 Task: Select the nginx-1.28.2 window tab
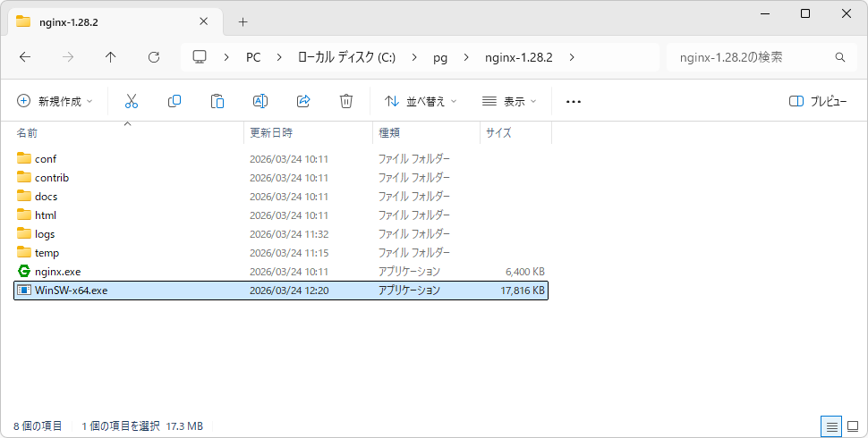point(117,22)
